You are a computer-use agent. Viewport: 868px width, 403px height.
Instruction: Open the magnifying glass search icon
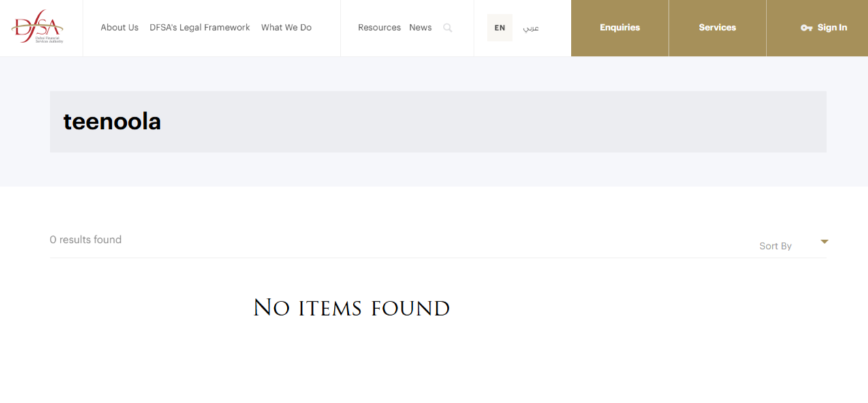[x=448, y=28]
